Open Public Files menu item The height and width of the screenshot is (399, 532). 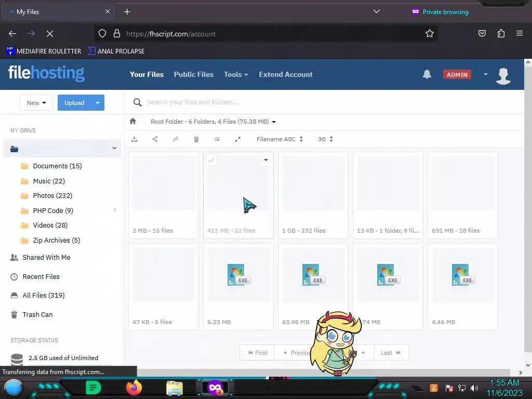click(x=194, y=74)
